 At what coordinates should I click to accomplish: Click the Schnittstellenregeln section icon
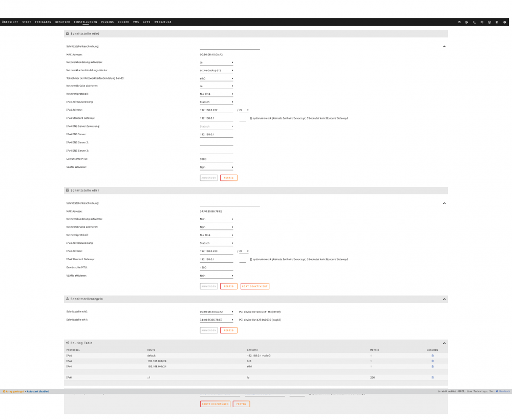tap(68, 299)
